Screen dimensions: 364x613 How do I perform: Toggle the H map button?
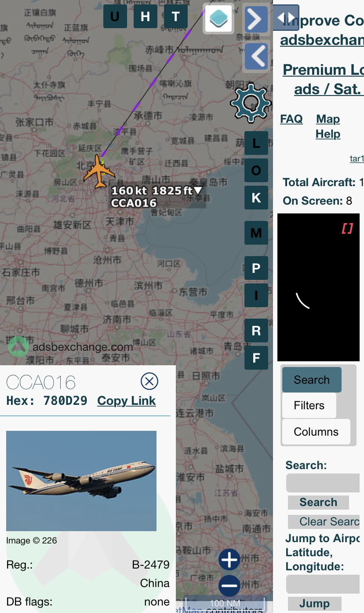(x=146, y=17)
